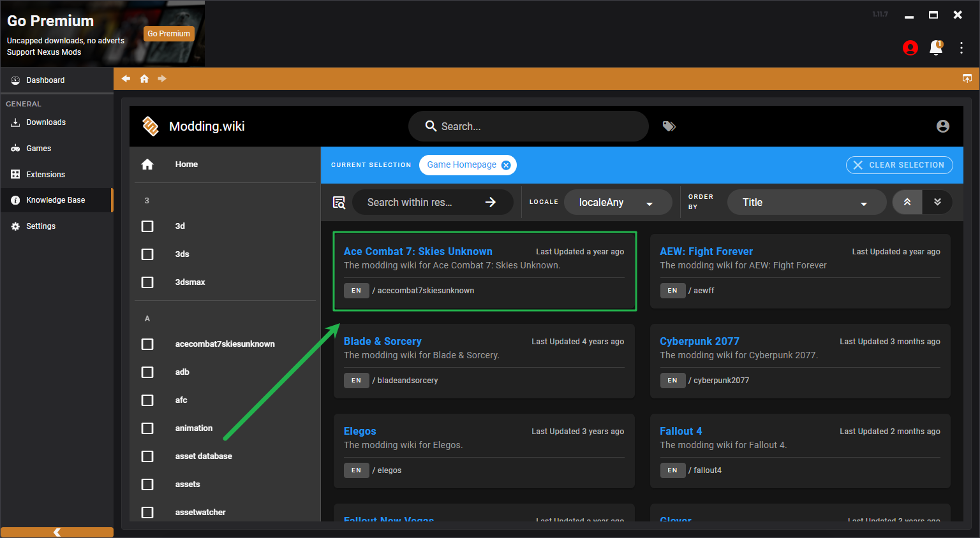Select Extensions from the sidebar

(45, 175)
